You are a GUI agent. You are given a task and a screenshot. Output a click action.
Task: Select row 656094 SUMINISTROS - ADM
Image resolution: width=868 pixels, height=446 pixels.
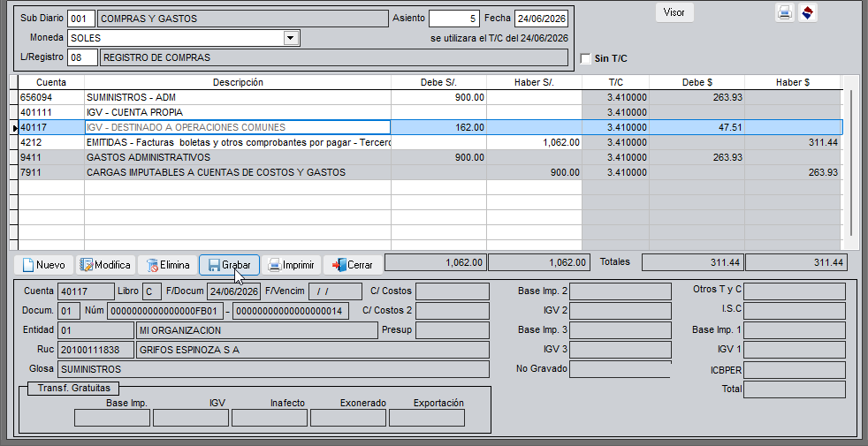tap(430, 97)
